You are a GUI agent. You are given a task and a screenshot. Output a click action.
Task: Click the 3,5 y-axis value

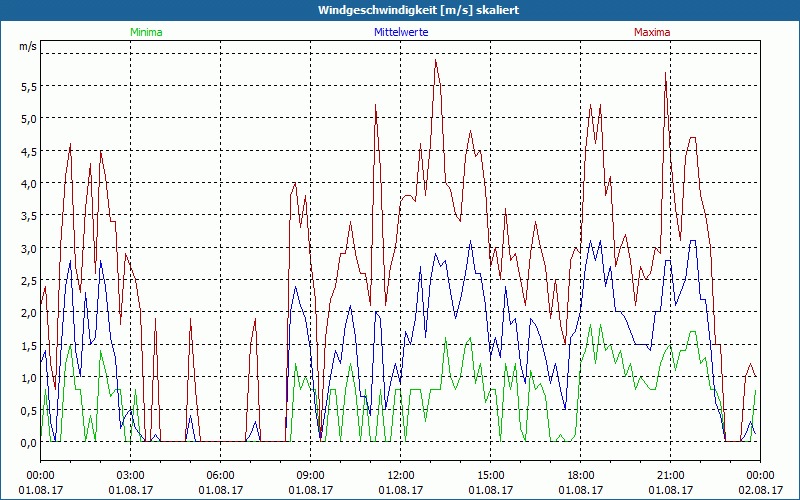tap(29, 217)
